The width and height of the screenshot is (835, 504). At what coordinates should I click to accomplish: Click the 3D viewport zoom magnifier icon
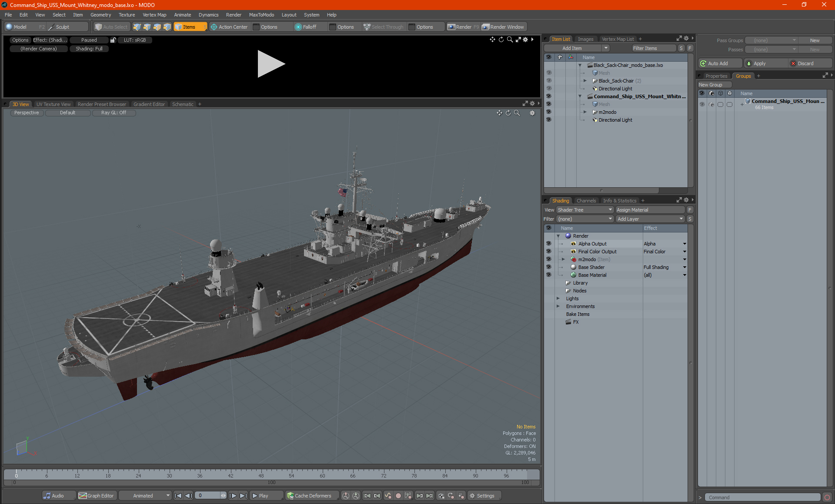(x=517, y=113)
